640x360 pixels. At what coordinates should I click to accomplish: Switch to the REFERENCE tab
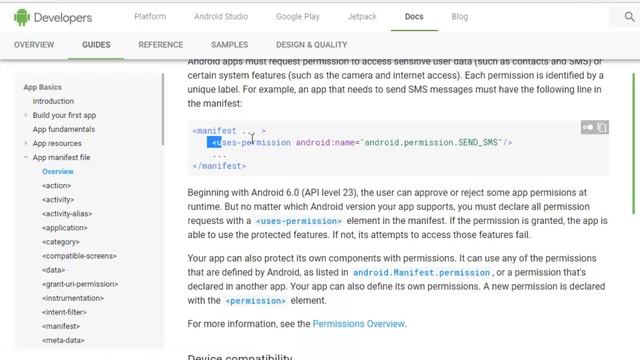tap(160, 45)
